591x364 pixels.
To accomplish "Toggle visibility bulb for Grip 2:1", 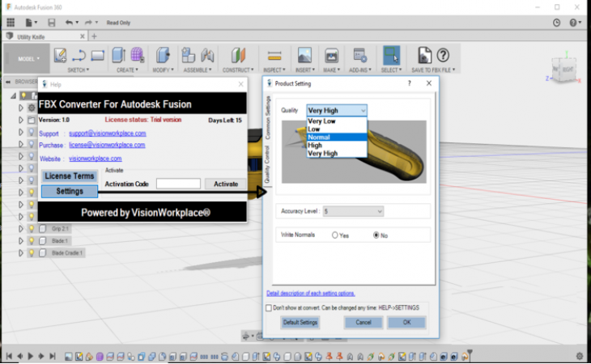I will coord(32,228).
